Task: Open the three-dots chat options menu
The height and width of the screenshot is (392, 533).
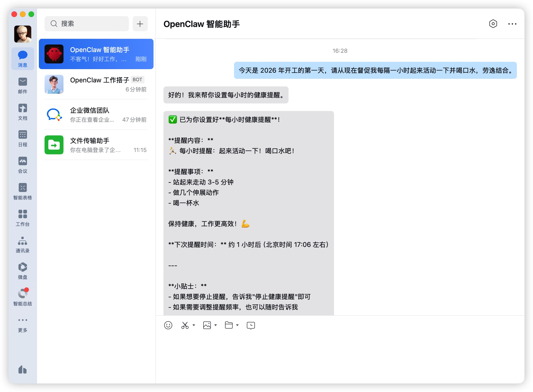Action: (512, 24)
